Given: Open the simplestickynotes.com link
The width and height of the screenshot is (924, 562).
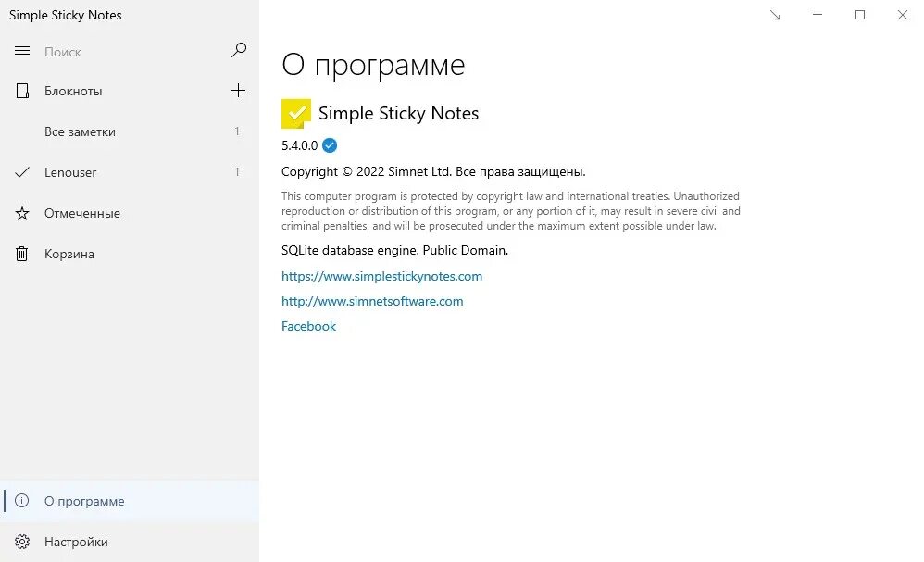Looking at the screenshot, I should tap(381, 276).
